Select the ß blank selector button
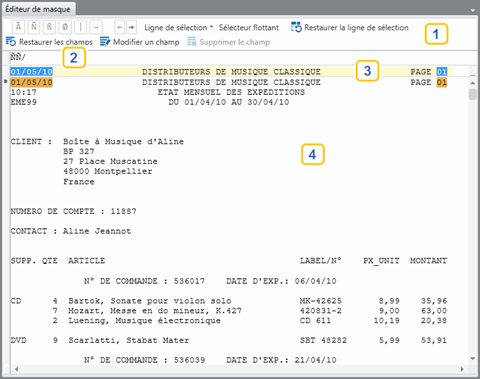480x379 pixels. 49,27
